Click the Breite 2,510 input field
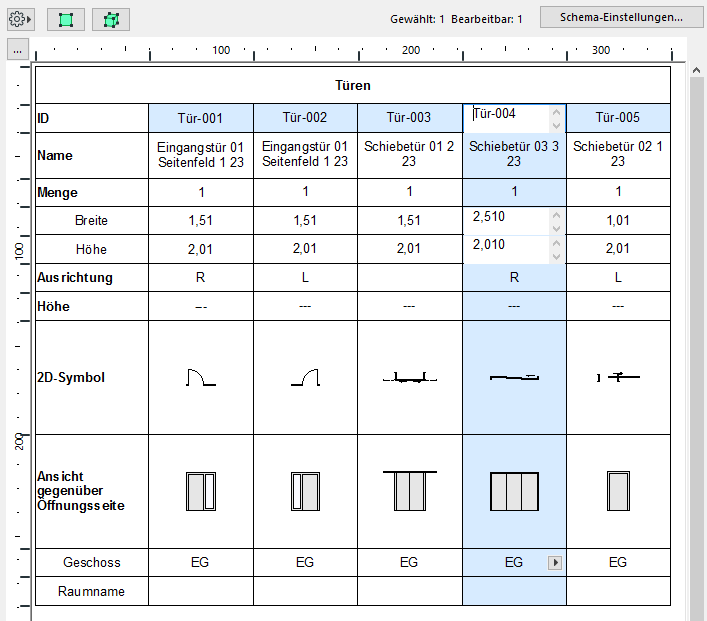 pyautogui.click(x=506, y=221)
